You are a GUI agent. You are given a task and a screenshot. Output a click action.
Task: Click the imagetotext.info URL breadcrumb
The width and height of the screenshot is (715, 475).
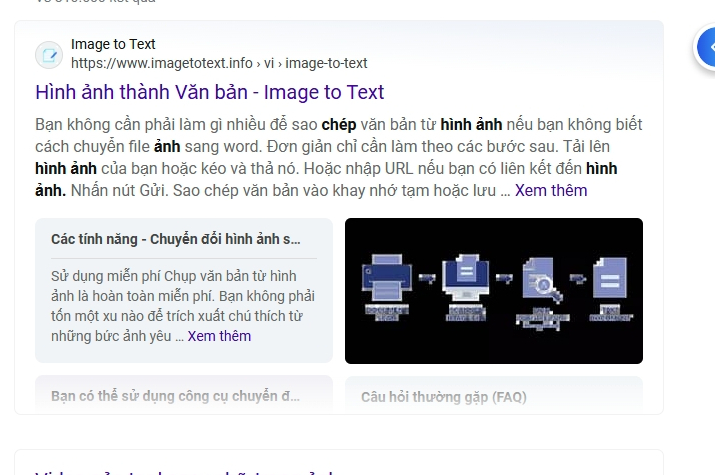tap(219, 63)
